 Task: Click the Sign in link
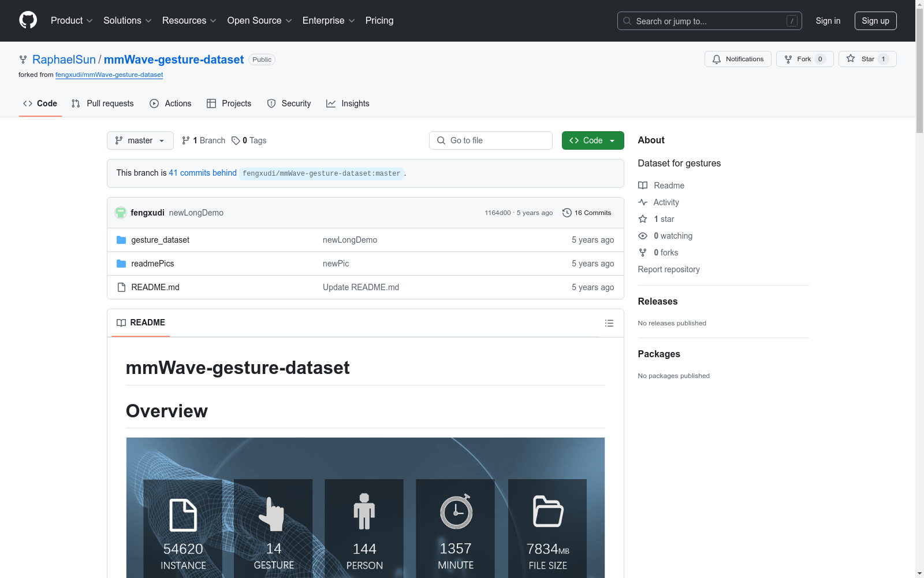pyautogui.click(x=828, y=21)
